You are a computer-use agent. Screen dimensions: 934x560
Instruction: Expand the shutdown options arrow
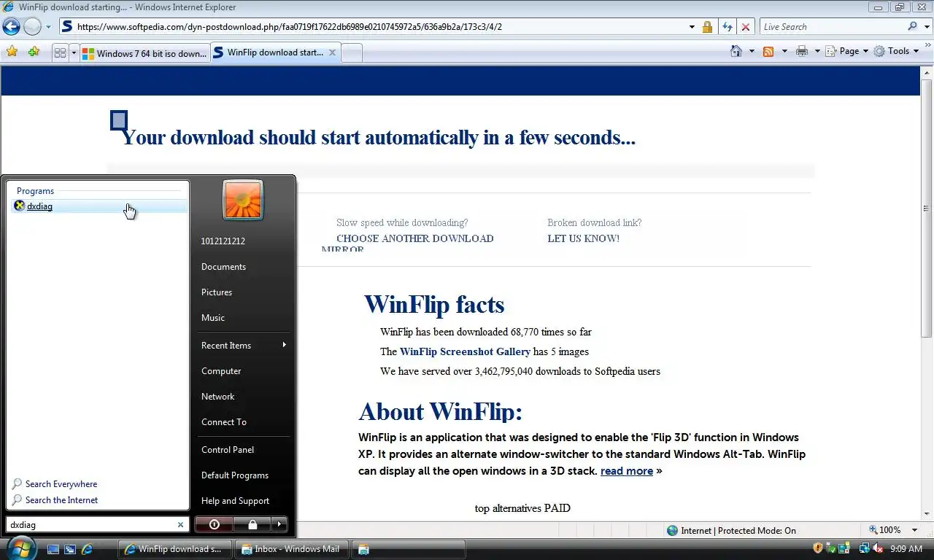pos(279,524)
